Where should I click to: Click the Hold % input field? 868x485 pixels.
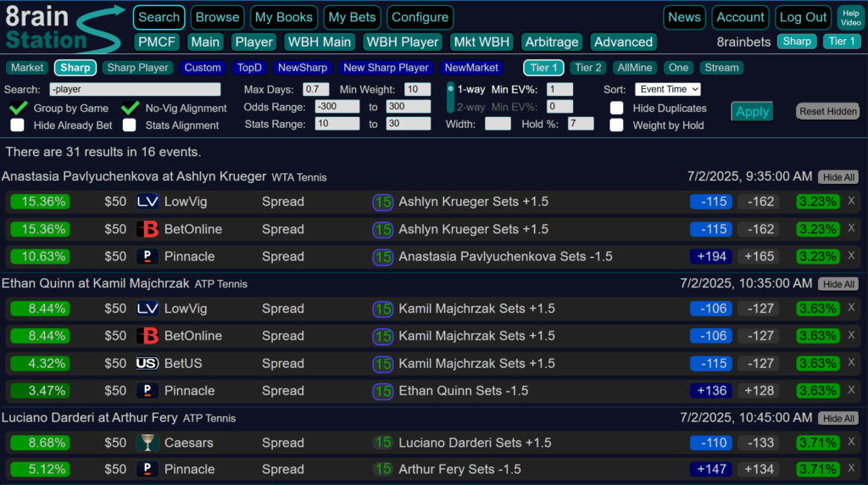pos(581,124)
